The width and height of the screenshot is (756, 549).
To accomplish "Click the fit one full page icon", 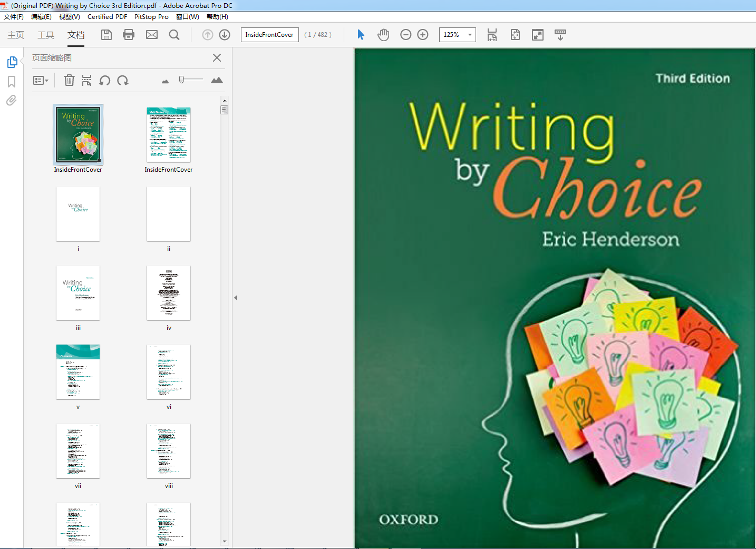I will point(515,35).
